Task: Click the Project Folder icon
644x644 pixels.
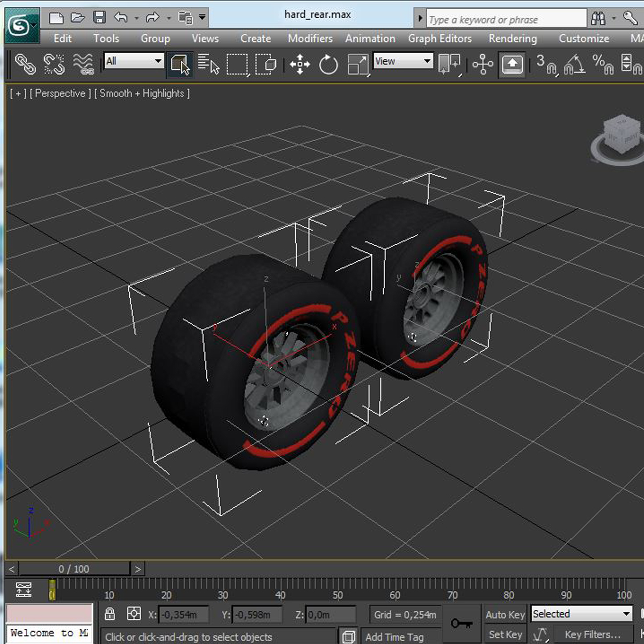Action: tap(185, 18)
